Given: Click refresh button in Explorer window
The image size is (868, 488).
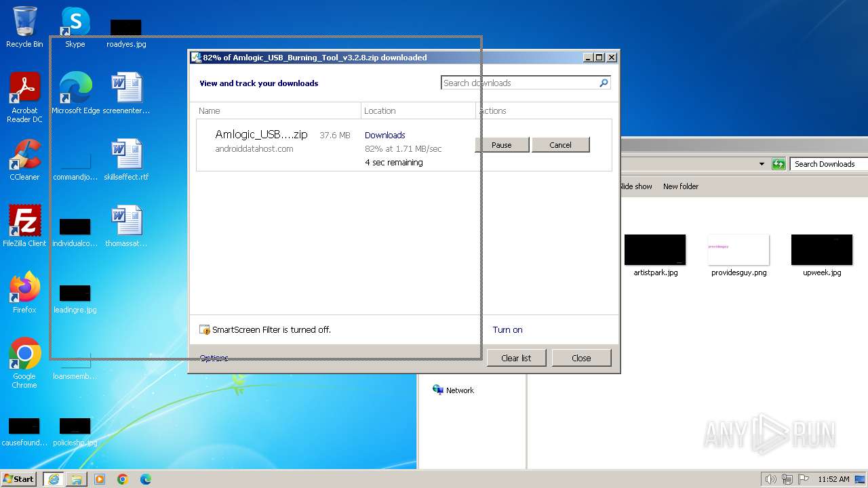Looking at the screenshot, I should [x=778, y=164].
